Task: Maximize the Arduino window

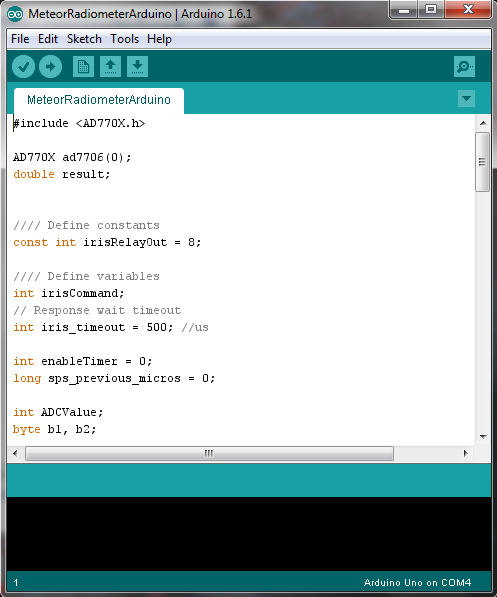Action: click(x=431, y=10)
